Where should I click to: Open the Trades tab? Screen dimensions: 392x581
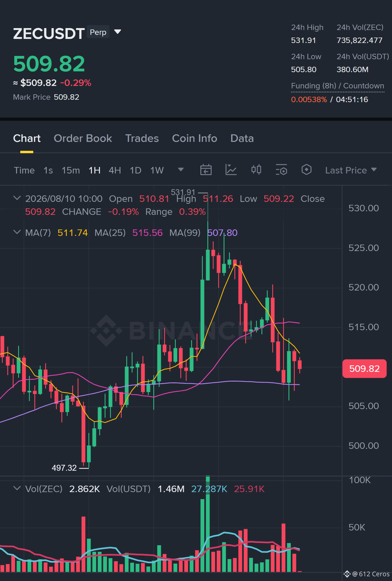142,138
